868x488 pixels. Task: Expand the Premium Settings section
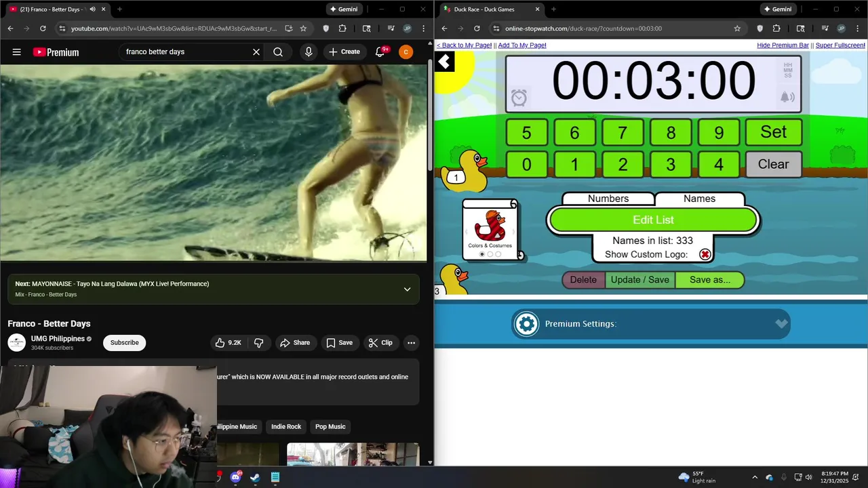tap(781, 324)
